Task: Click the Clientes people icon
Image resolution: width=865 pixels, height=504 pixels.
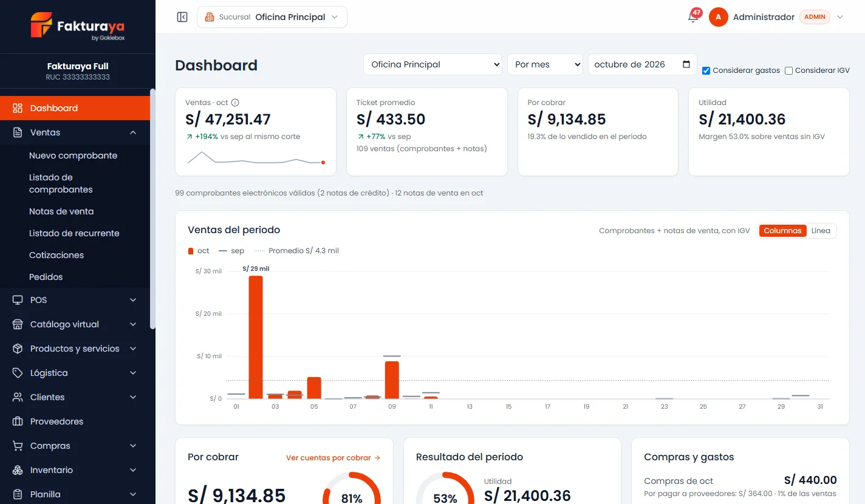Action: click(x=18, y=397)
